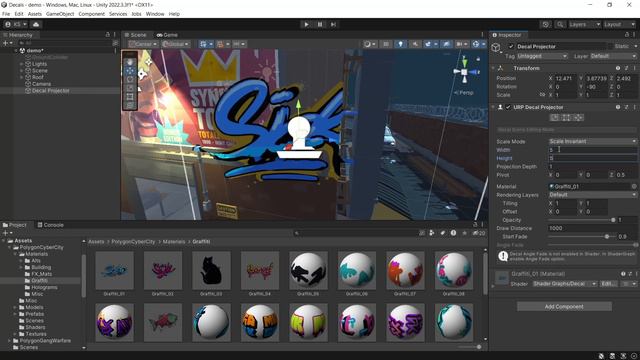Image resolution: width=640 pixels, height=360 pixels.
Task: Select Decal Projector in Hierarchy
Action: pos(51,91)
